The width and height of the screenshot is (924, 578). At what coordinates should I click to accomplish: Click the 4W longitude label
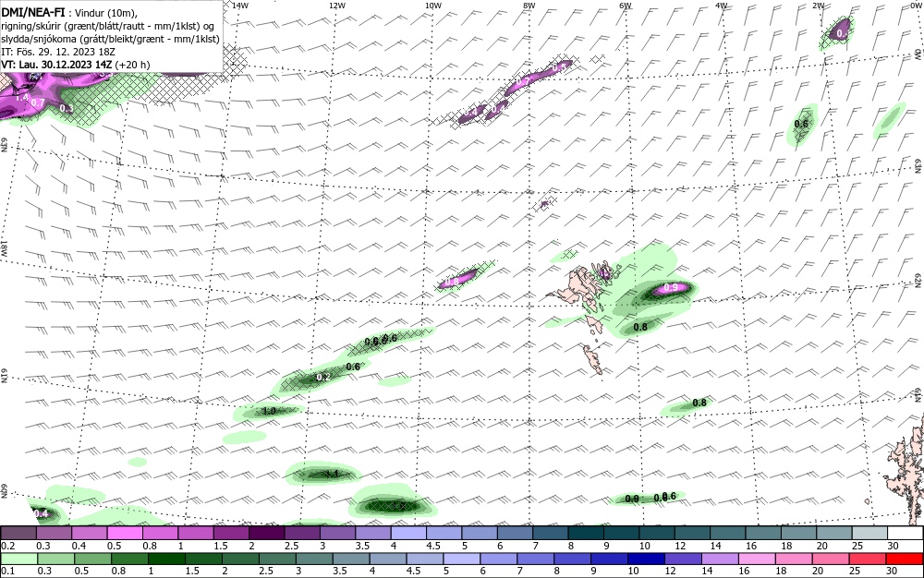pyautogui.click(x=722, y=6)
